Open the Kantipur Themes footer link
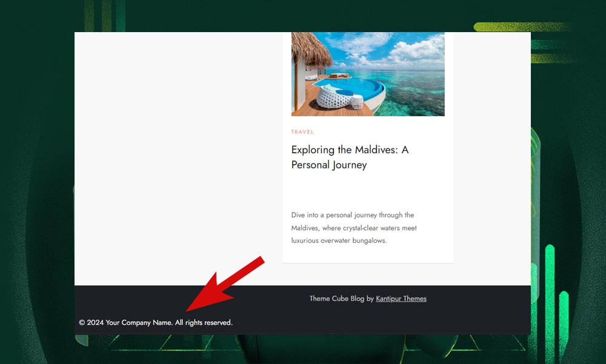The image size is (606, 364). click(x=401, y=299)
